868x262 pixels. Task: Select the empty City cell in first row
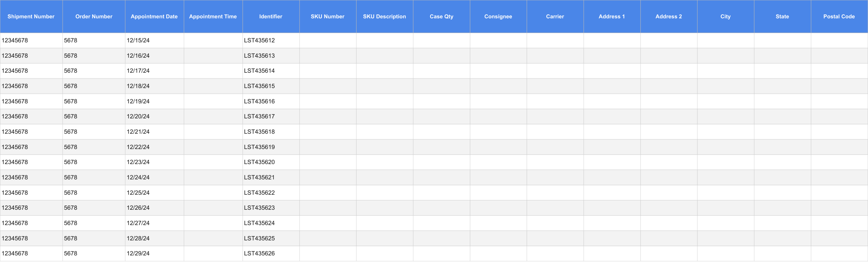coord(725,40)
